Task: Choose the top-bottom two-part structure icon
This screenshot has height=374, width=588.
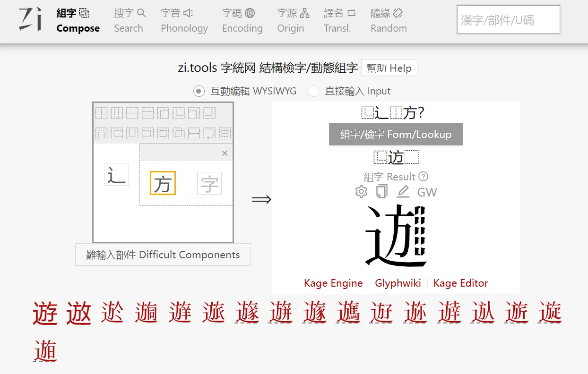Action: pyautogui.click(x=132, y=113)
